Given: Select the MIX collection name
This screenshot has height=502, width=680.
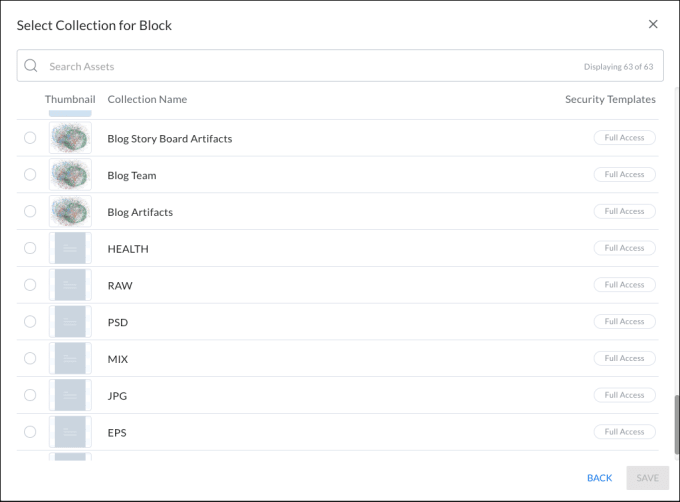Looking at the screenshot, I should tap(118, 359).
